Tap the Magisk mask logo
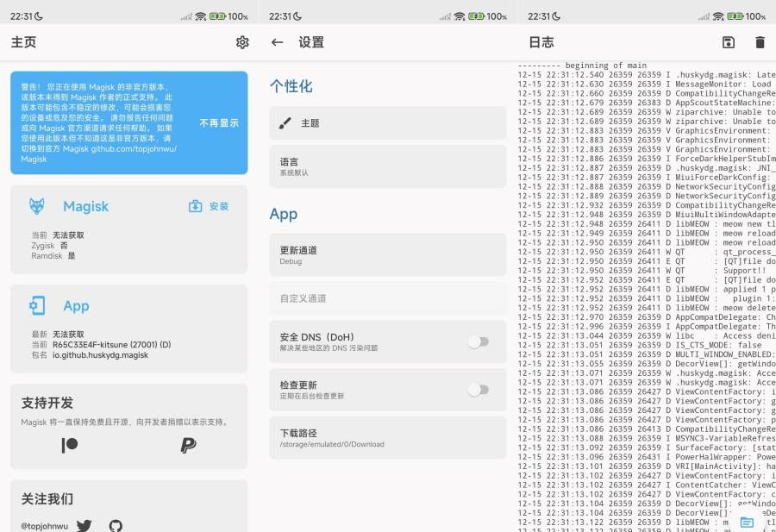This screenshot has width=776, height=532. pyautogui.click(x=37, y=207)
